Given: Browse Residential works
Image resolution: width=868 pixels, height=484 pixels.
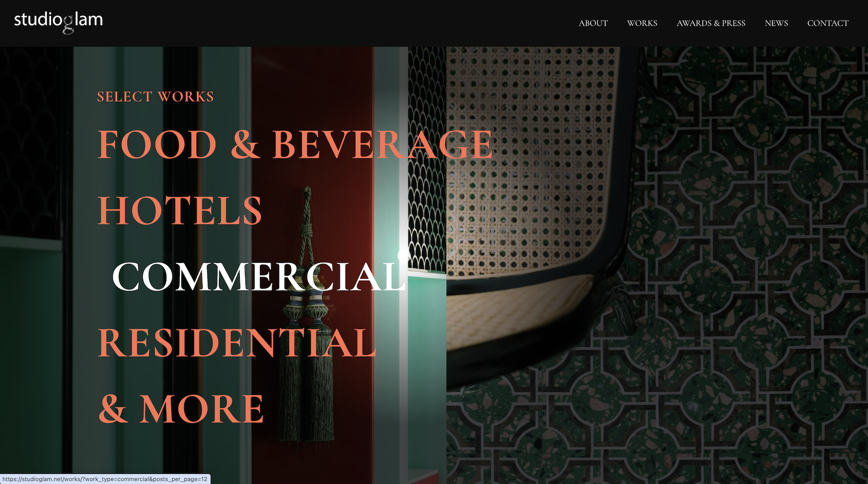Looking at the screenshot, I should coord(237,343).
